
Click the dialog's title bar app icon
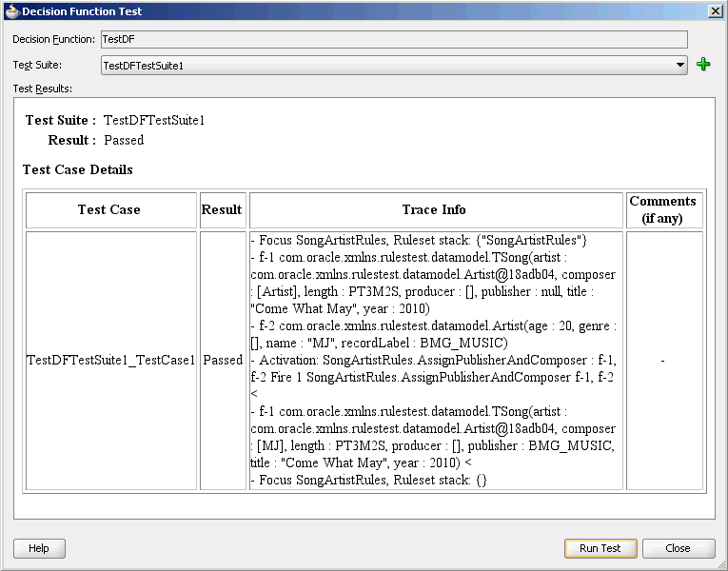[12, 11]
